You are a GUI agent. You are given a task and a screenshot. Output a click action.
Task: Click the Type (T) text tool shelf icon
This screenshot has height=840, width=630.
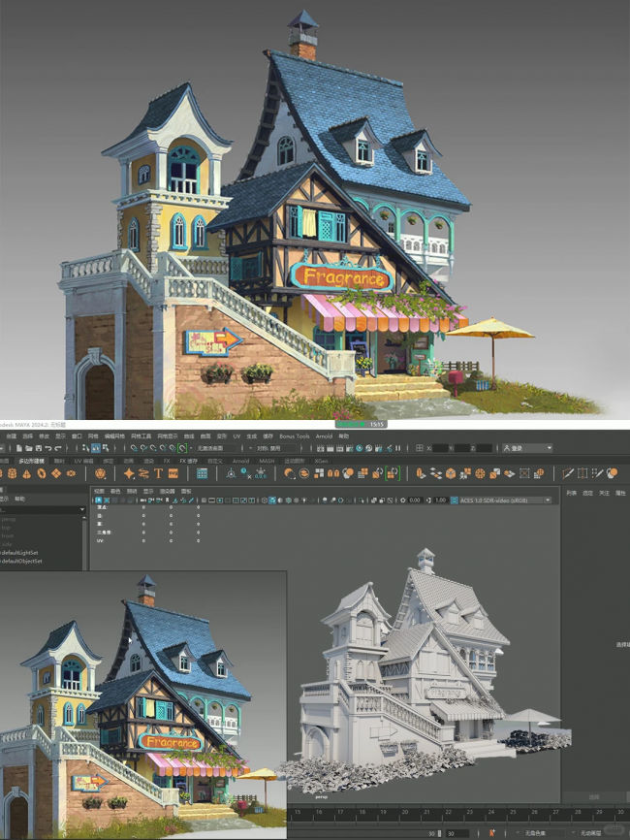point(157,473)
